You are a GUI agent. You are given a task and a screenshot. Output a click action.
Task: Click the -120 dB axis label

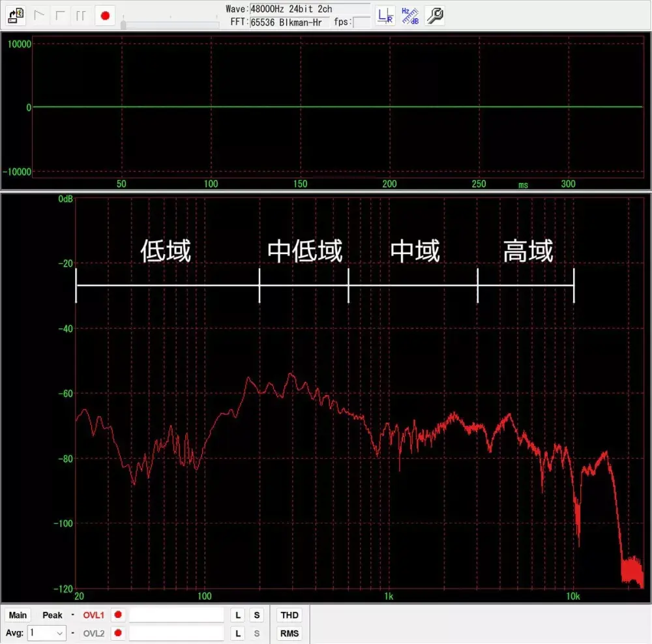63,589
